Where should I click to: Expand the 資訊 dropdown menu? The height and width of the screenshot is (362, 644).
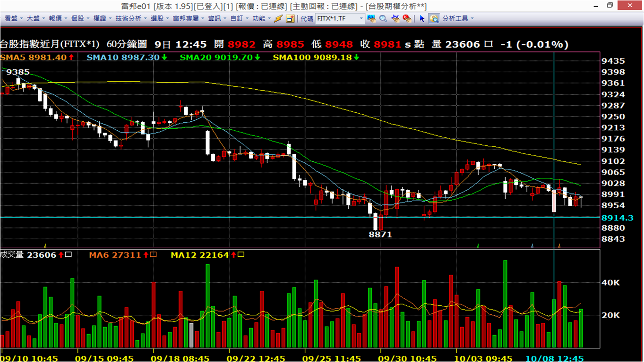point(217,18)
